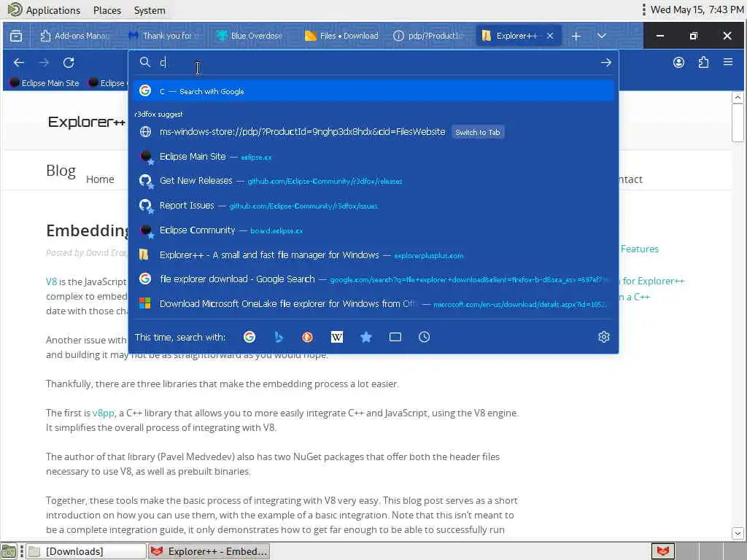Open the v8pp library link
Image resolution: width=747 pixels, height=560 pixels.
(x=104, y=413)
